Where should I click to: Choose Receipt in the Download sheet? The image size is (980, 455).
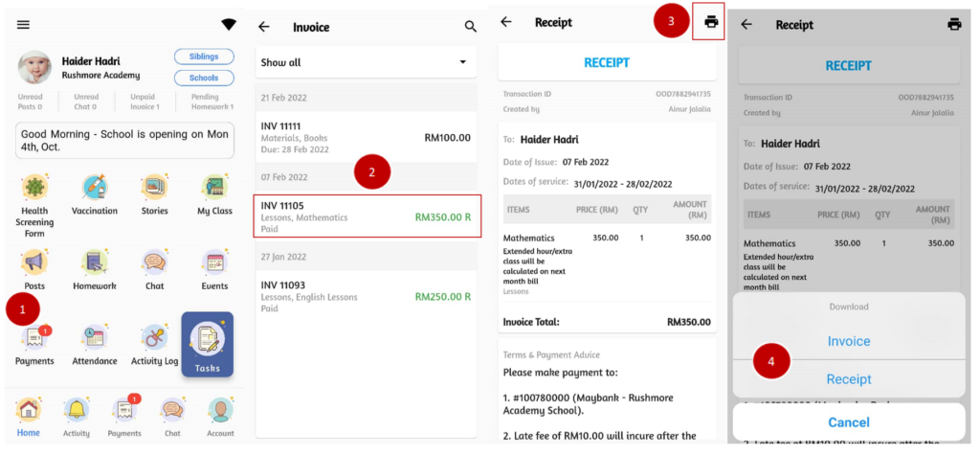coord(848,378)
